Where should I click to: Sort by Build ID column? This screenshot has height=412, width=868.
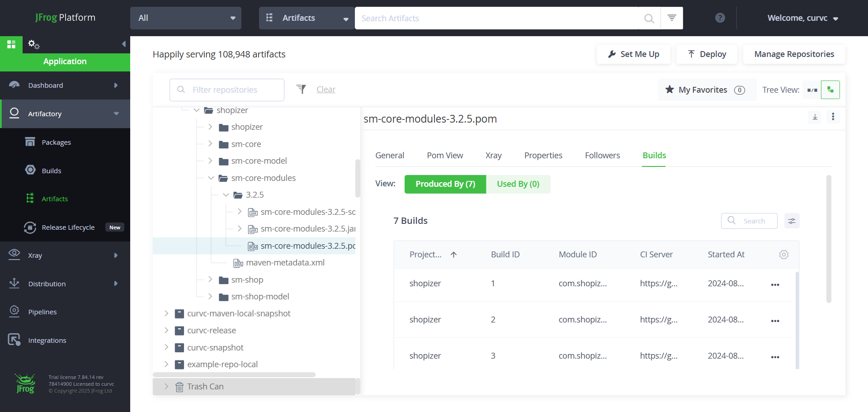tap(505, 255)
